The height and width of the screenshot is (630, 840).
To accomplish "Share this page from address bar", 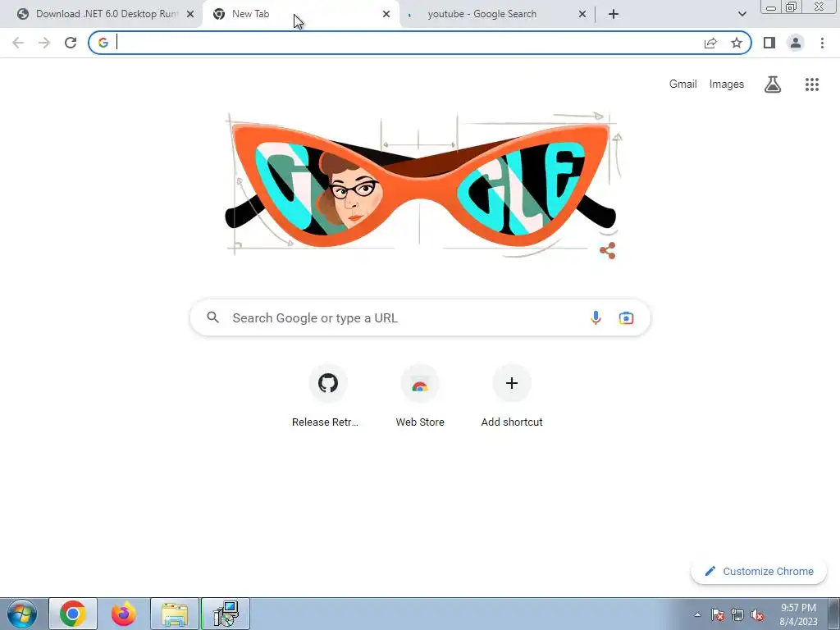I will tap(710, 43).
